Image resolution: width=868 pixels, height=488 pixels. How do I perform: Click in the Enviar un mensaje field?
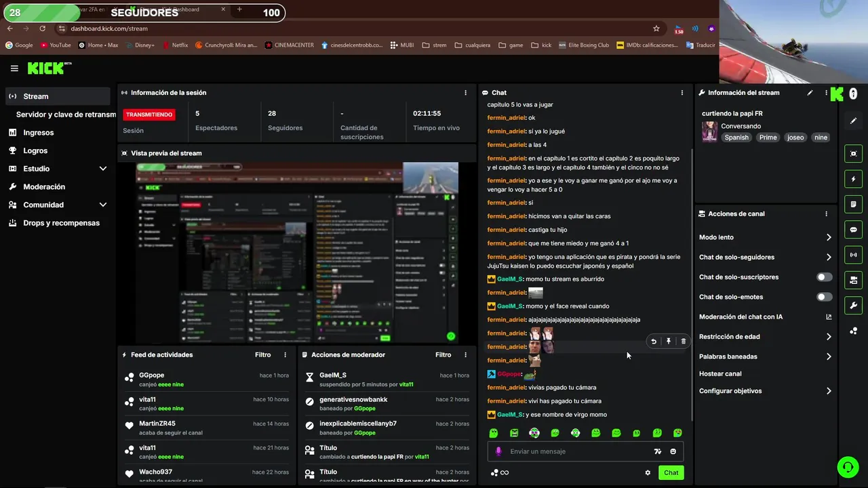[576, 451]
